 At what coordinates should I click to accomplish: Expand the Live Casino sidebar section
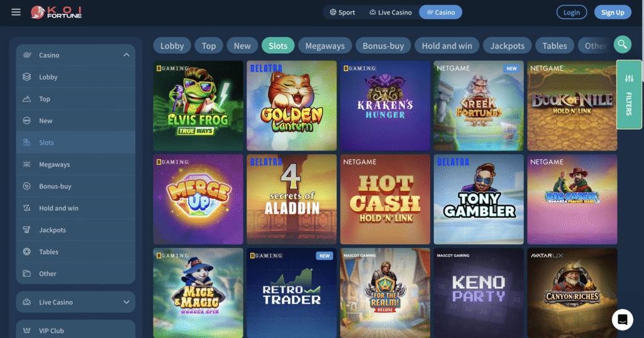tap(126, 302)
